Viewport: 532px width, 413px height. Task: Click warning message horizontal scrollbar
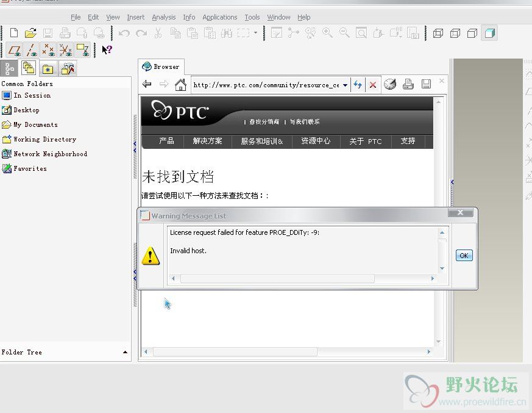(x=277, y=279)
